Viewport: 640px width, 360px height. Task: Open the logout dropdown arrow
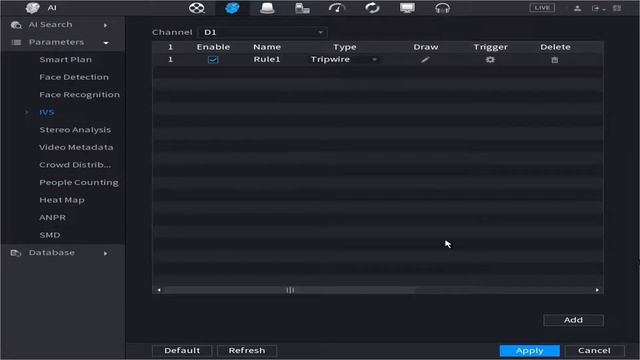click(604, 9)
